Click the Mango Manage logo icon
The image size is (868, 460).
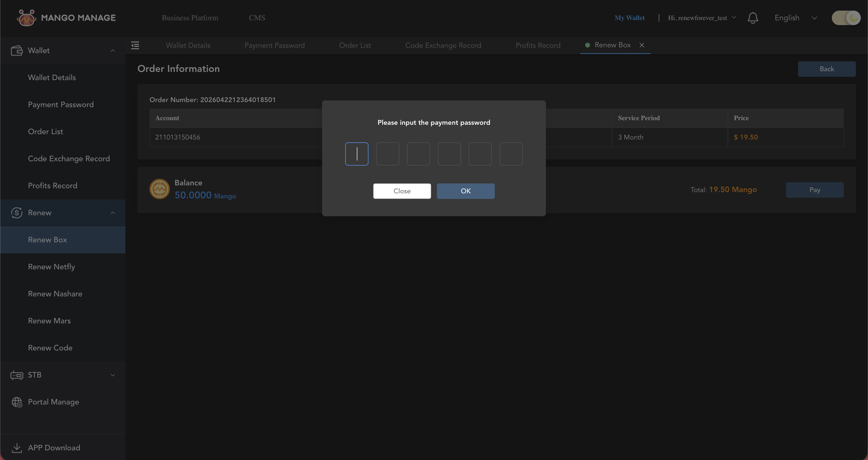click(27, 18)
